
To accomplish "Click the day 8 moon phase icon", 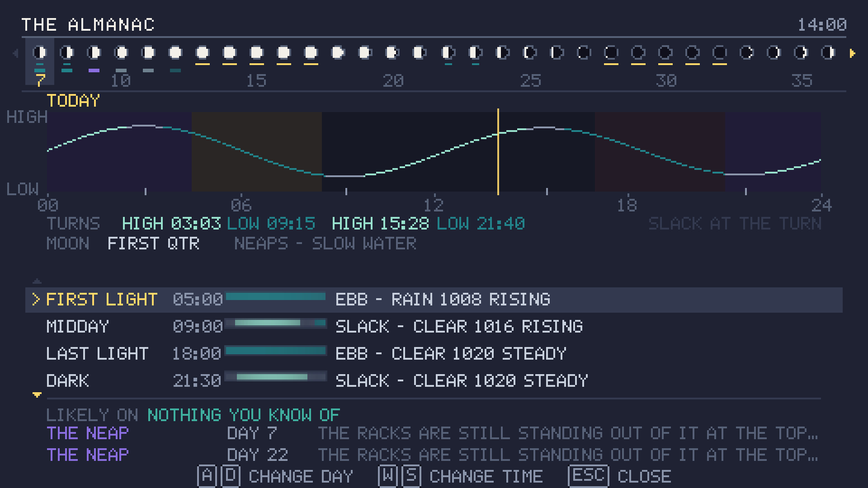I will point(67,53).
